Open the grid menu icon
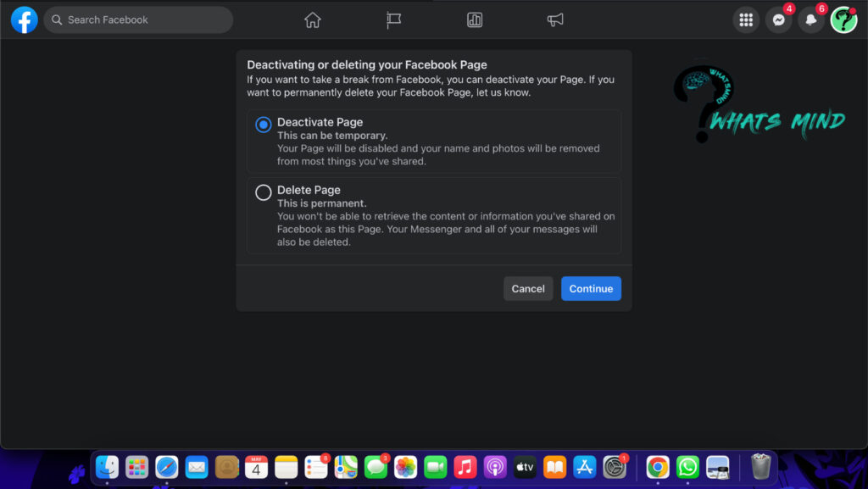This screenshot has width=868, height=489. point(746,19)
